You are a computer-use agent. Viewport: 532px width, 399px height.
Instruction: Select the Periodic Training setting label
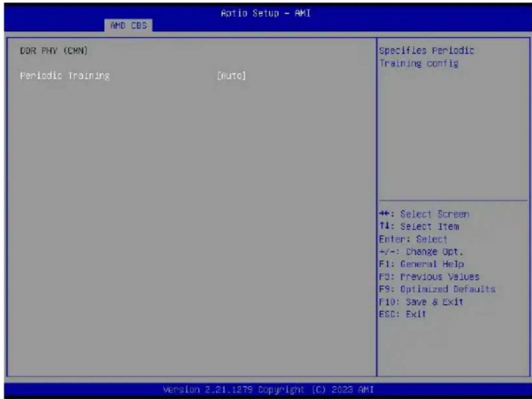65,75
